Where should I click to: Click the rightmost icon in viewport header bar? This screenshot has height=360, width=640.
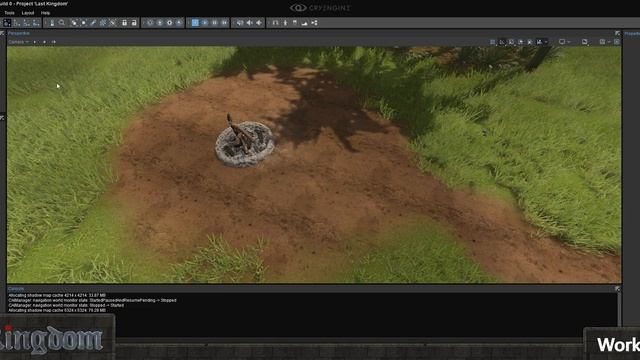coord(617,42)
